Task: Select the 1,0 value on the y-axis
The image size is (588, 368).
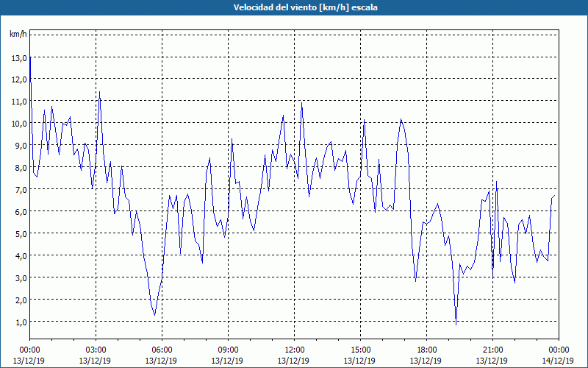Action: coord(21,322)
